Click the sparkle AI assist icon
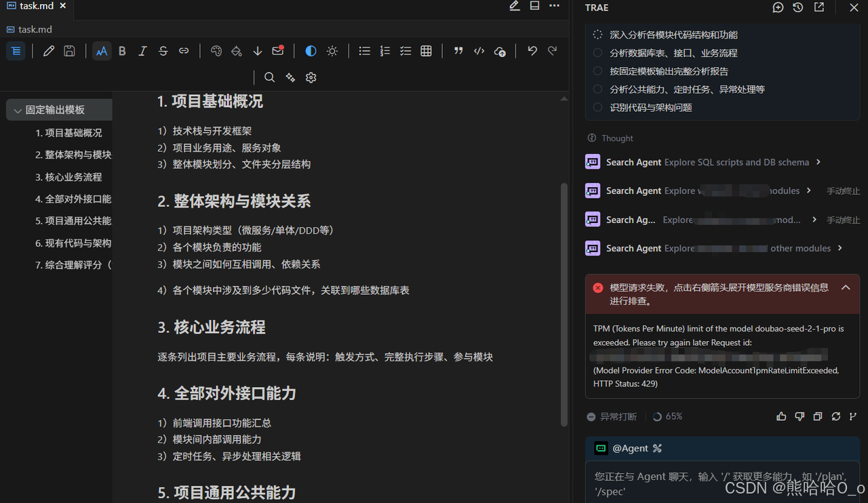This screenshot has width=868, height=503. point(290,77)
